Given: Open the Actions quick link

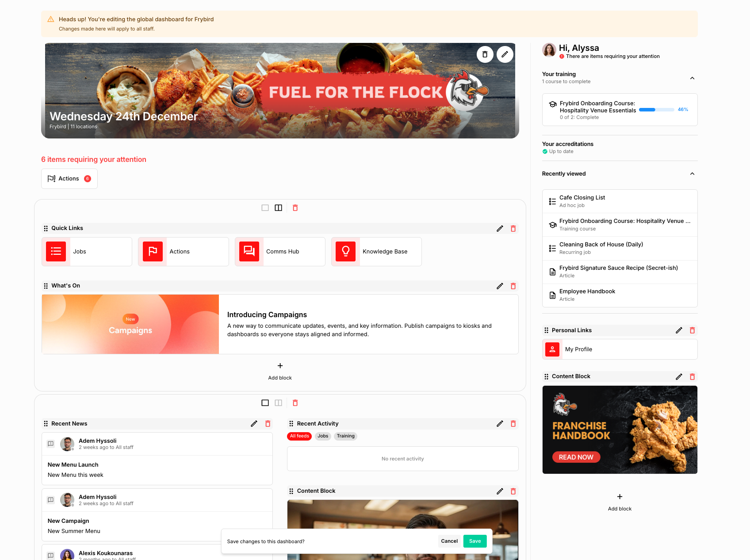Looking at the screenshot, I should 184,252.
